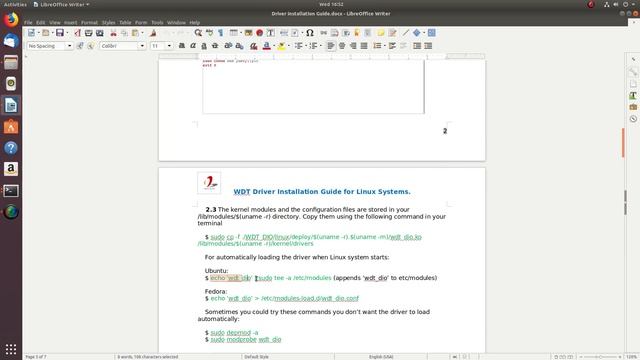The image size is (640, 360).
Task: Open the Format menu
Action: (89, 22)
